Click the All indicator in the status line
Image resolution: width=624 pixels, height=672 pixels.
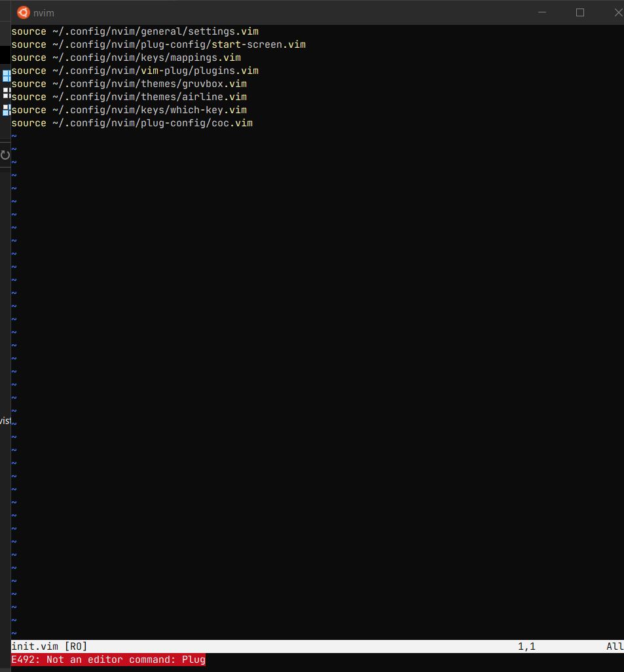(614, 646)
